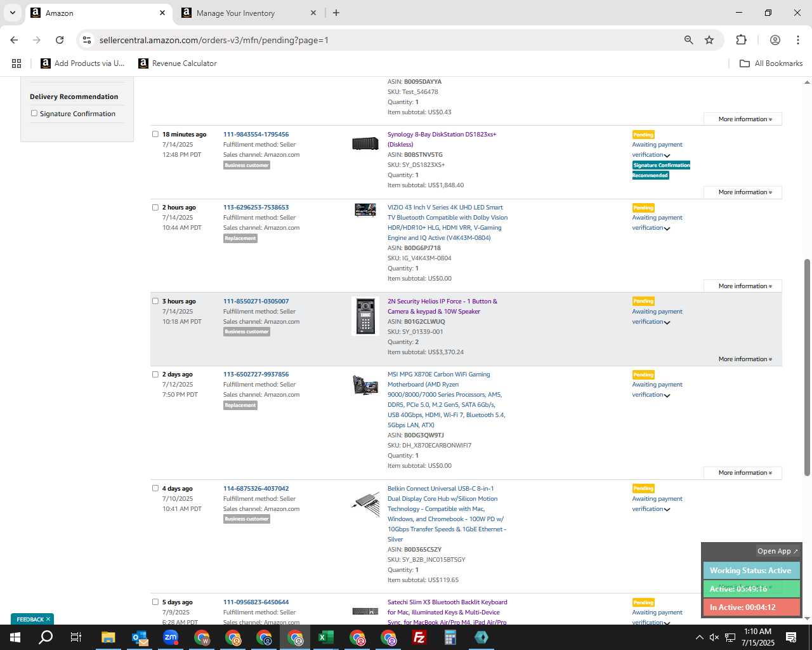This screenshot has width=812, height=650.
Task: Select order 113-6296253-7538653 checkbox
Action: tap(155, 207)
